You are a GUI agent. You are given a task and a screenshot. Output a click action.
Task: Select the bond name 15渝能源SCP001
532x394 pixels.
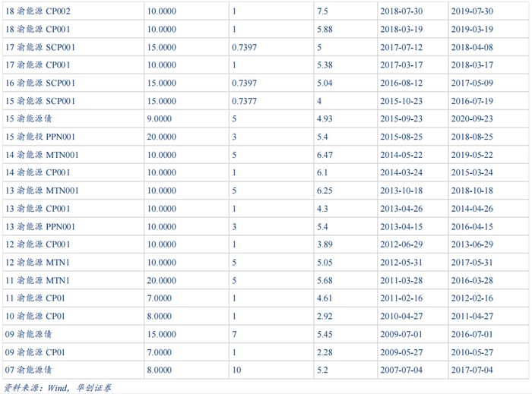pyautogui.click(x=40, y=101)
